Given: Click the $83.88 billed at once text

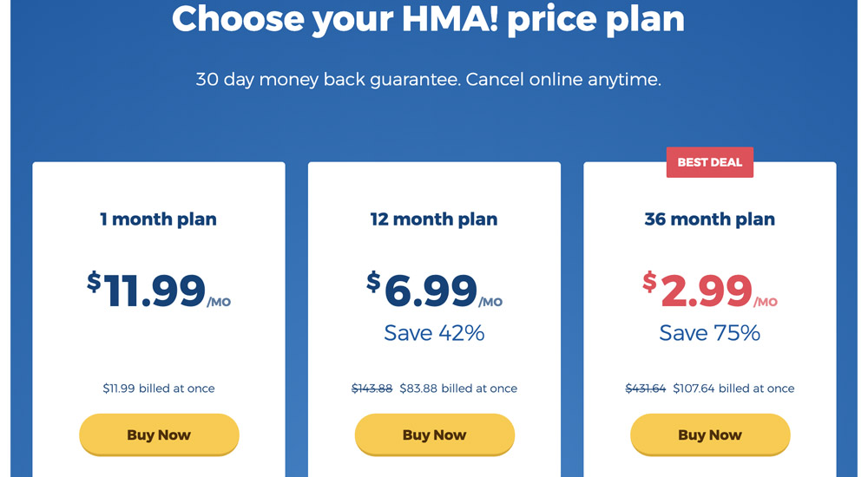Looking at the screenshot, I should pyautogui.click(x=458, y=389).
